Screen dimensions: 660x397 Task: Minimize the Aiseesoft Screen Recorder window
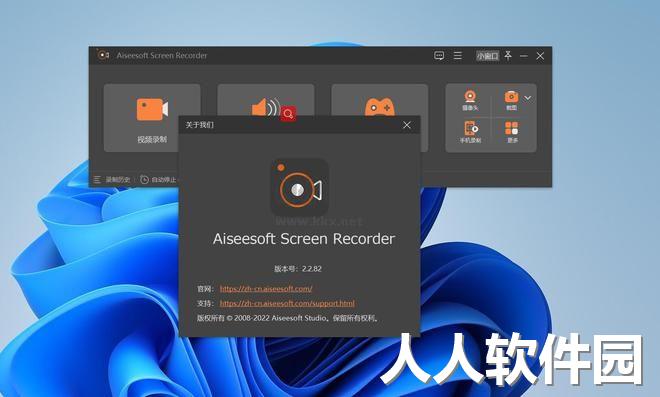[x=524, y=56]
